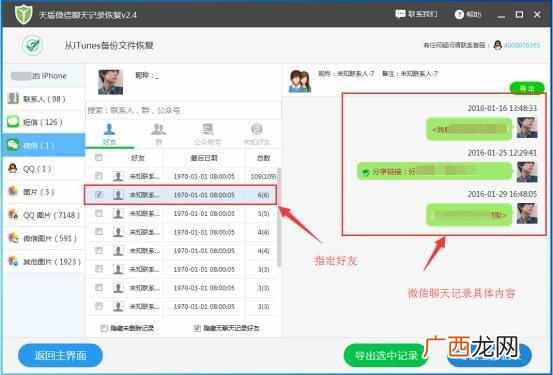Image resolution: width=553 pixels, height=375 pixels.
Task: Uncheck the highlighted 6(6) row checkbox
Action: pyautogui.click(x=99, y=195)
